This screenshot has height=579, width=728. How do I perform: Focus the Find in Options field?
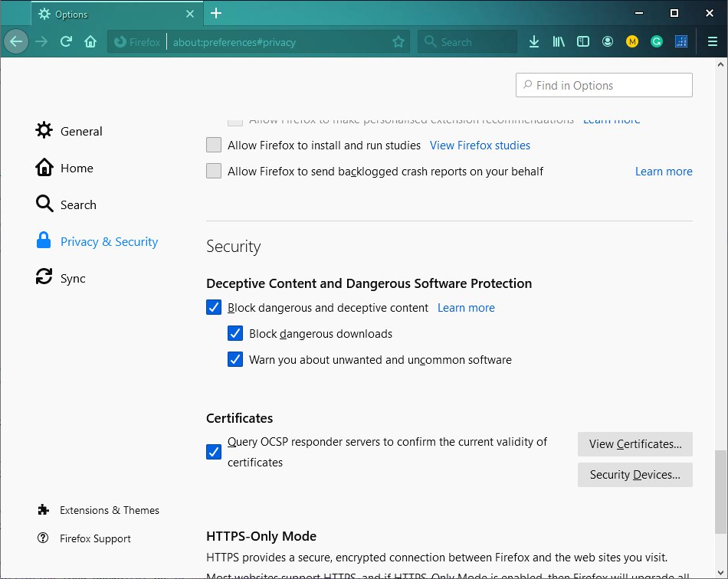(604, 85)
